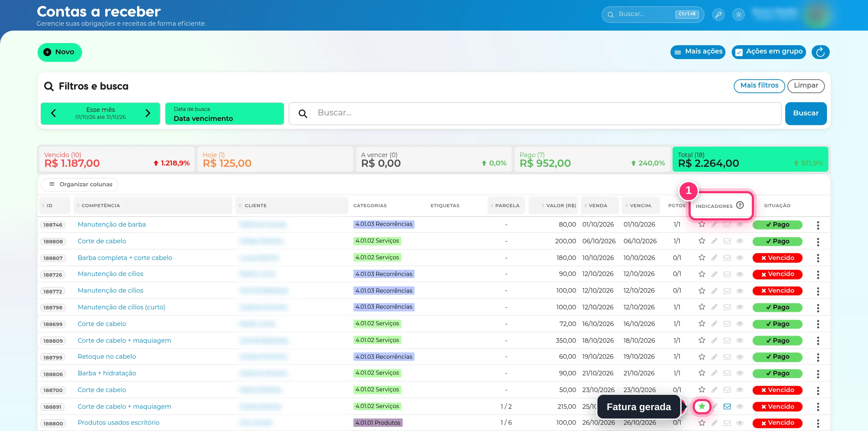
Task: Click pencil icon in row 188799
Action: coord(714,357)
